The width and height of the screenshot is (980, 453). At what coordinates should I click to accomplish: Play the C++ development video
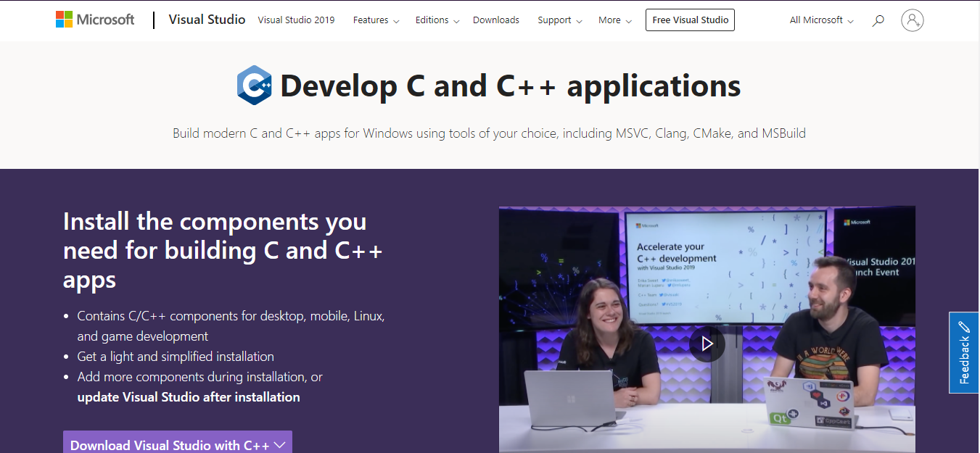click(x=707, y=344)
